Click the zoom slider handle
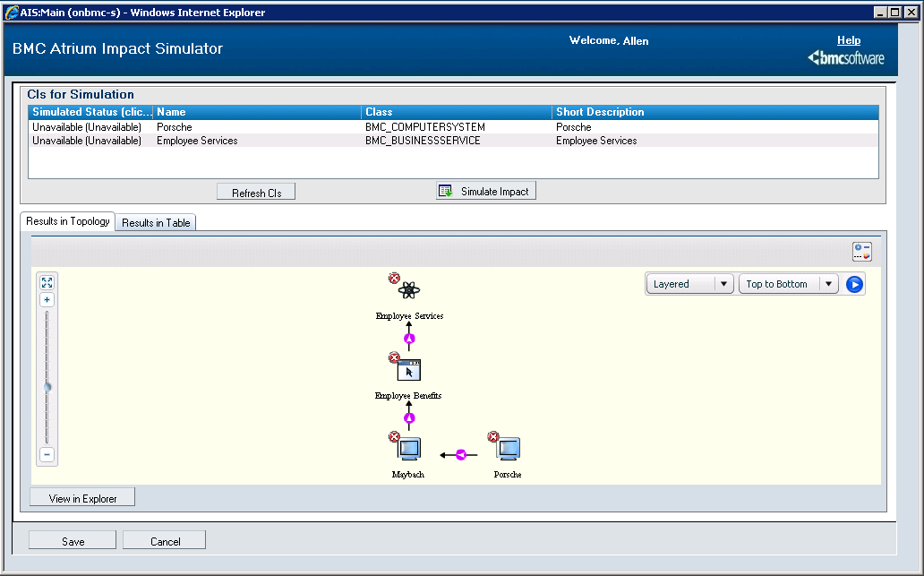The width and height of the screenshot is (924, 576). 47,387
